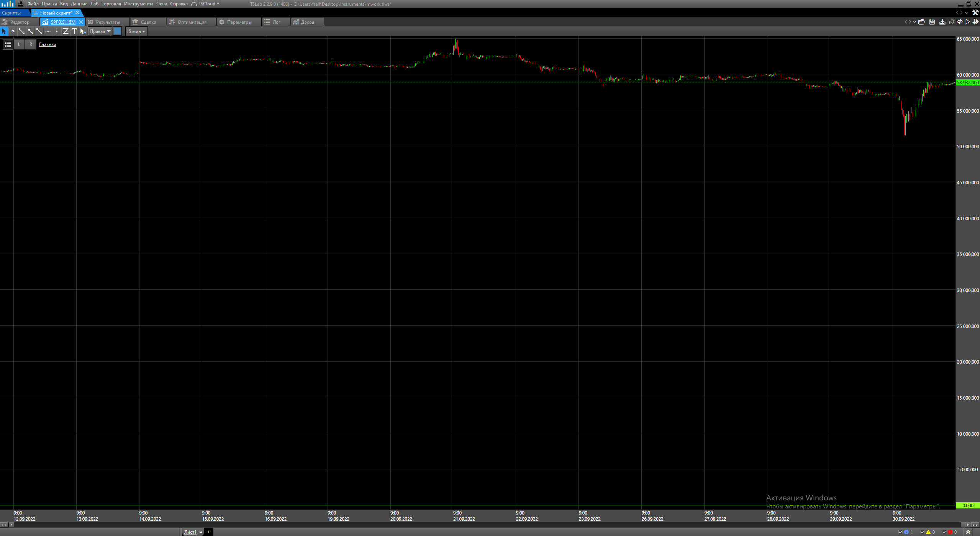The height and width of the screenshot is (536, 980).
Task: Click the blue color swatch
Action: 118,31
